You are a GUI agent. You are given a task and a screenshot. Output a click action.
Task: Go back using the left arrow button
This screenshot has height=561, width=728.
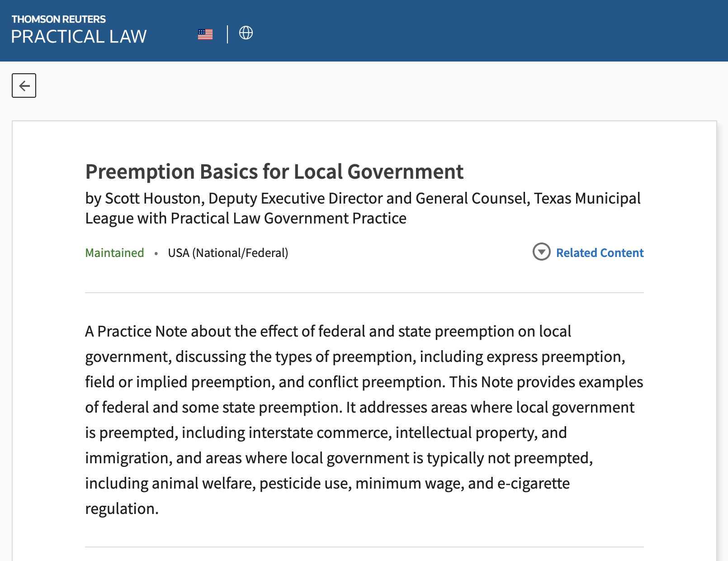[24, 86]
